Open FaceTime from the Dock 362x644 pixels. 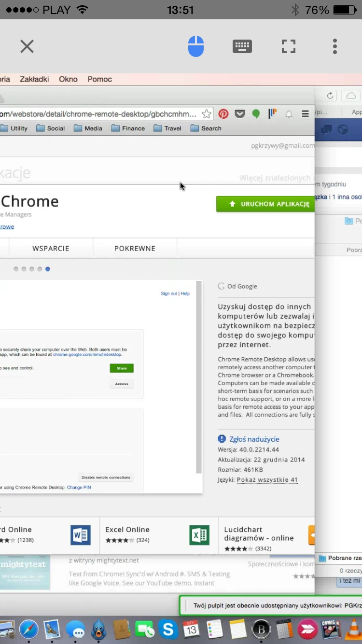coord(144,629)
